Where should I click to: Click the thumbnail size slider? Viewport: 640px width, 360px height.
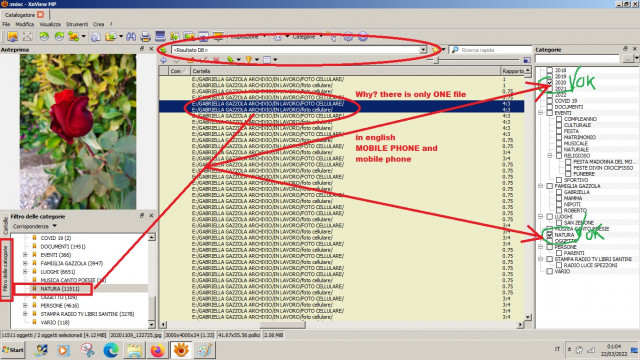pyautogui.click(x=436, y=60)
